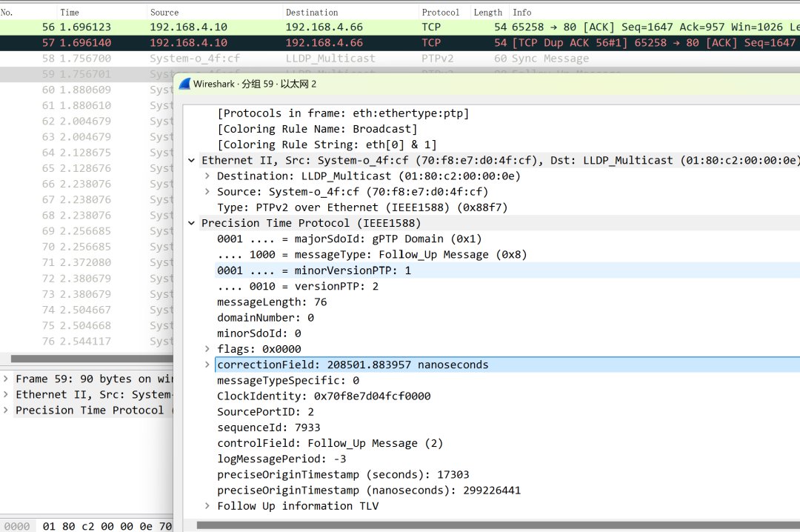The height and width of the screenshot is (532, 800).
Task: Select the sequenceId: 7933 line
Action: pos(268,428)
